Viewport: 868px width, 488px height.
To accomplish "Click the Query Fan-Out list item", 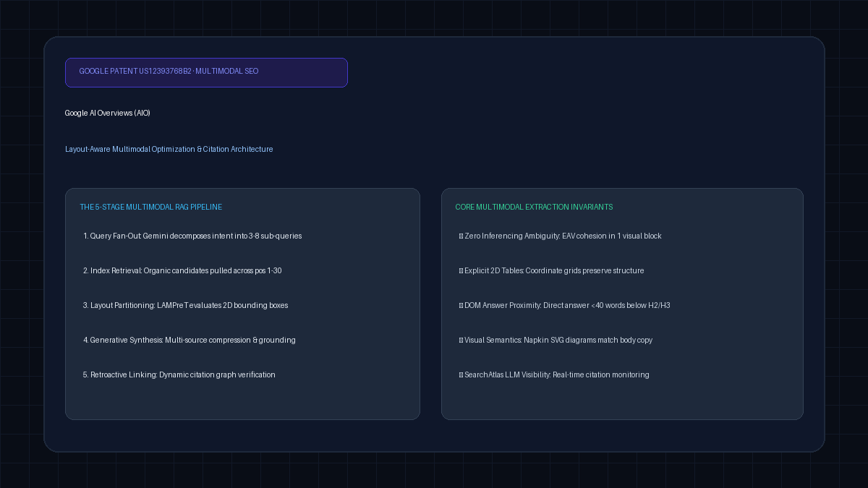I will click(192, 236).
